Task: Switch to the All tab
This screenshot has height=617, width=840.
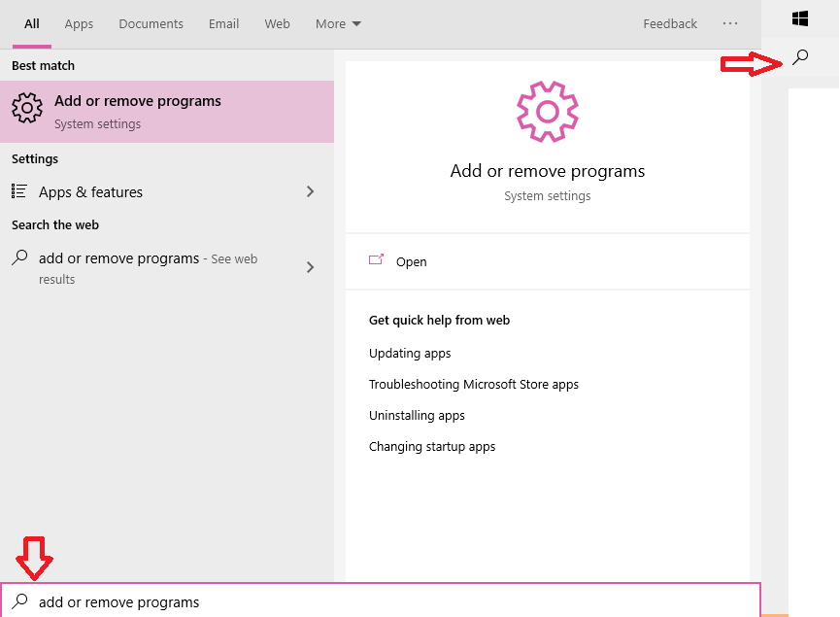Action: pyautogui.click(x=32, y=23)
